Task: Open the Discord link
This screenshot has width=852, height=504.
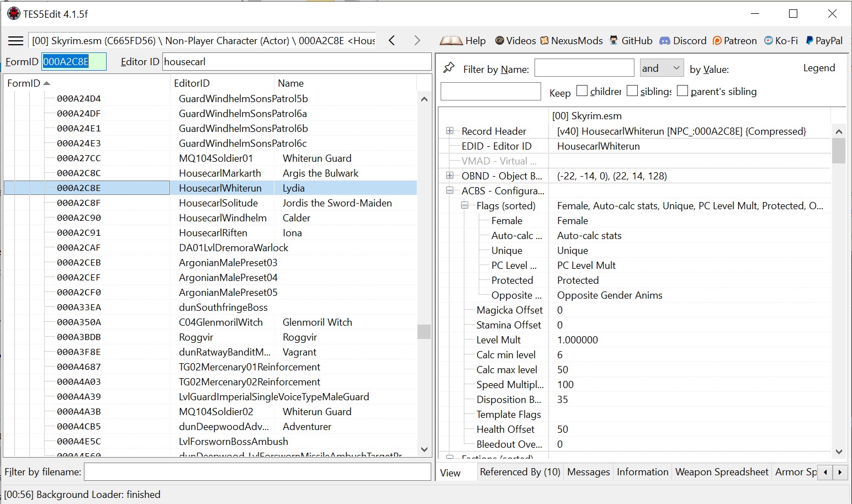Action: 683,41
